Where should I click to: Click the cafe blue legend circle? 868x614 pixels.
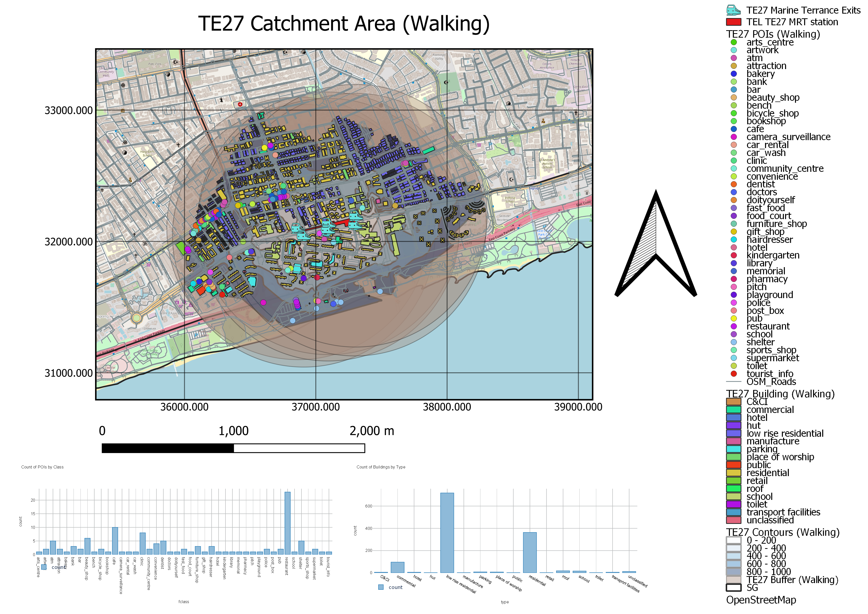(733, 129)
